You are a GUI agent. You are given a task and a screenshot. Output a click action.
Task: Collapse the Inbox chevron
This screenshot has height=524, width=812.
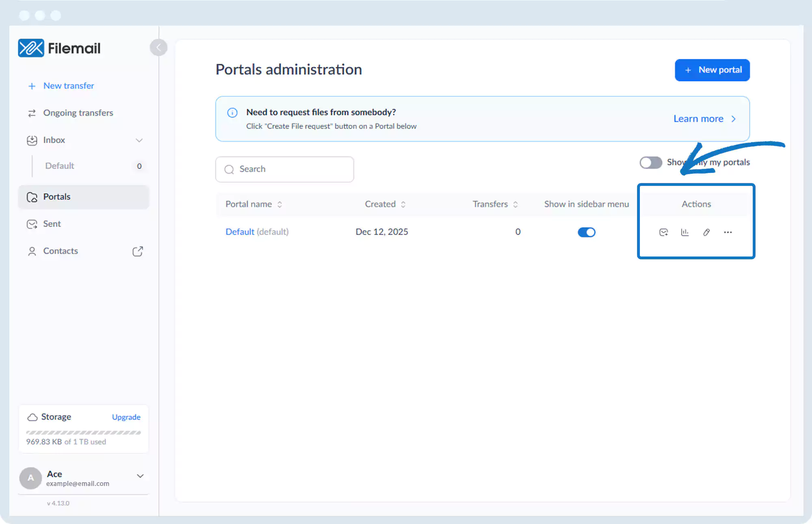(x=139, y=140)
